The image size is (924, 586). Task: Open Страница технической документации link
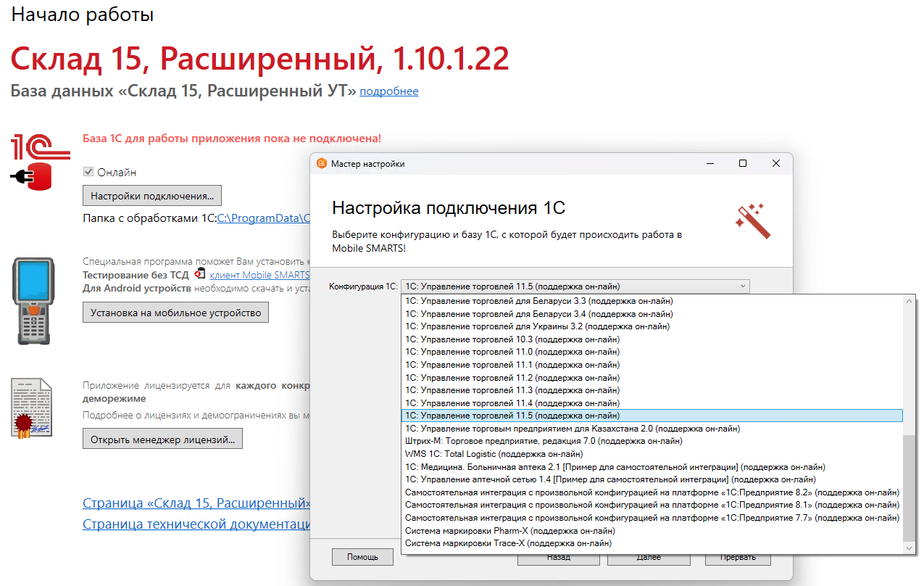[181, 525]
